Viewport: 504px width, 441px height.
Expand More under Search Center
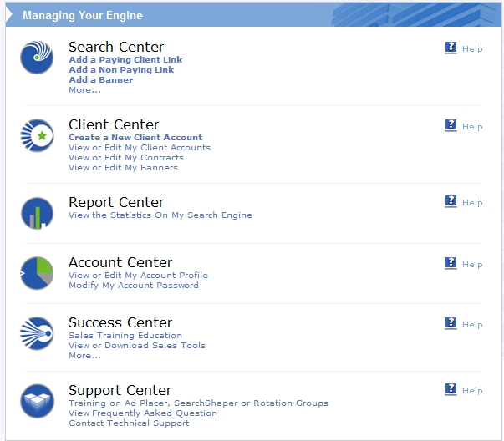[84, 90]
